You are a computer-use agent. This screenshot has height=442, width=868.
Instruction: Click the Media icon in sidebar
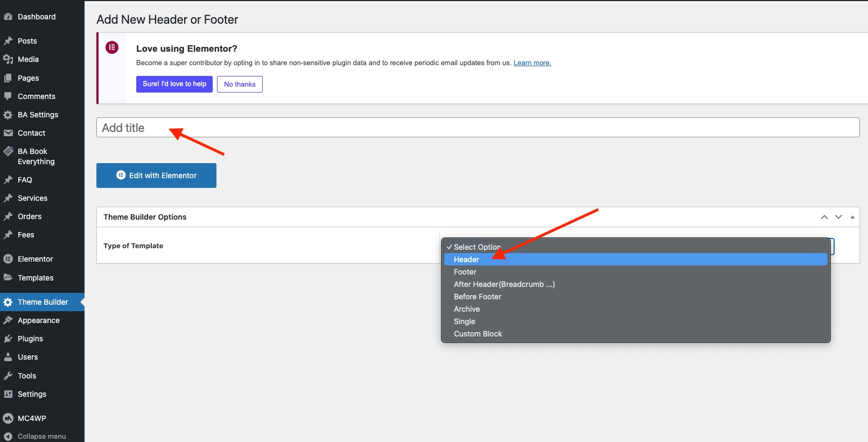pos(8,59)
